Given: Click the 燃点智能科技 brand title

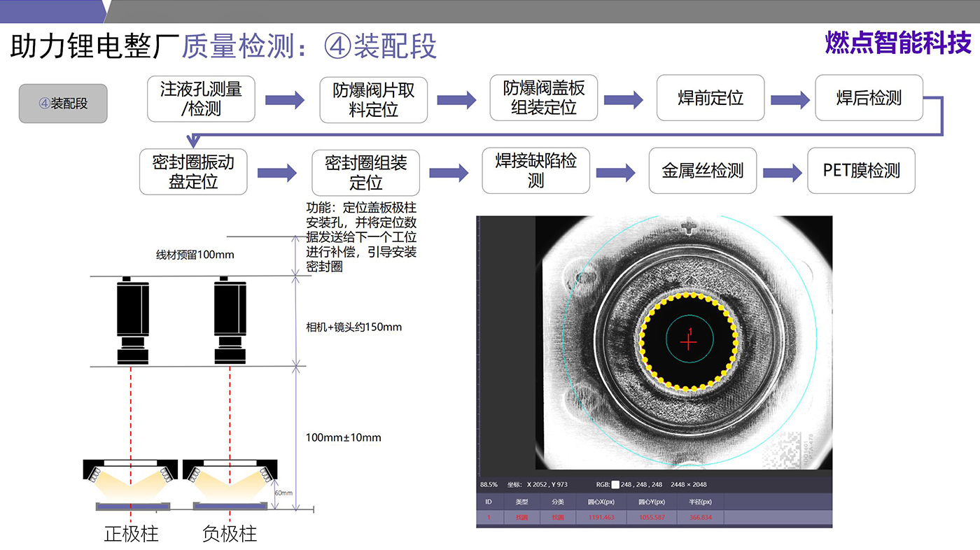Looking at the screenshot, I should 898,43.
